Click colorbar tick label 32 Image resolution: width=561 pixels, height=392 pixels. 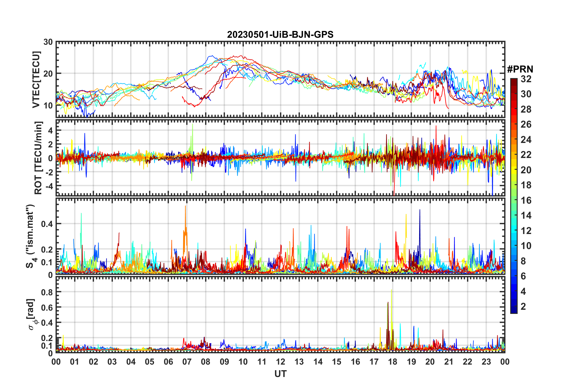pos(526,79)
